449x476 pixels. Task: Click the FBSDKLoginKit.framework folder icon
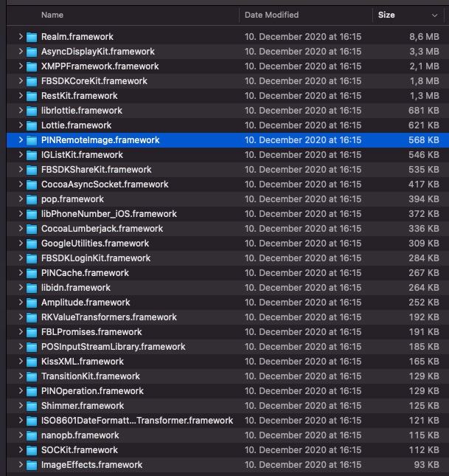pyautogui.click(x=32, y=258)
